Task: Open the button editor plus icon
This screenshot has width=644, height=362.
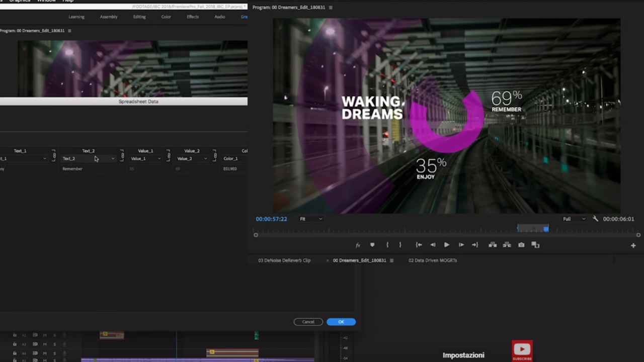Action: pos(633,245)
